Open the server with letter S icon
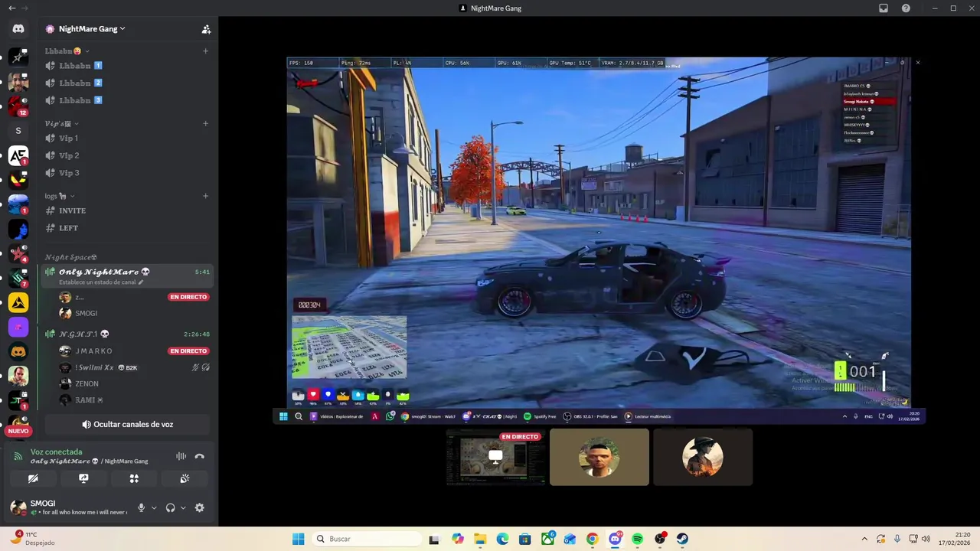This screenshot has height=551, width=980. click(x=18, y=131)
